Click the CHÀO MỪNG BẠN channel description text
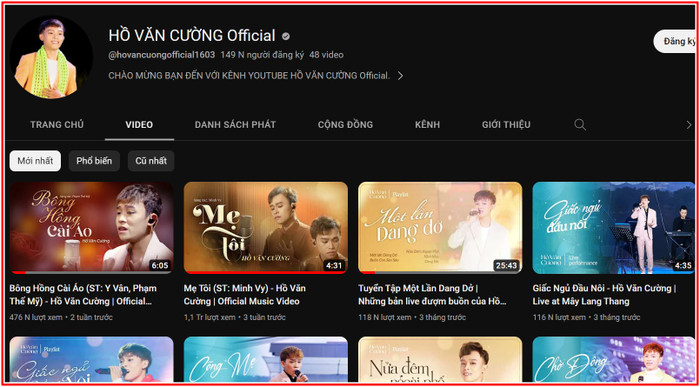The width and height of the screenshot is (700, 387). tap(249, 76)
